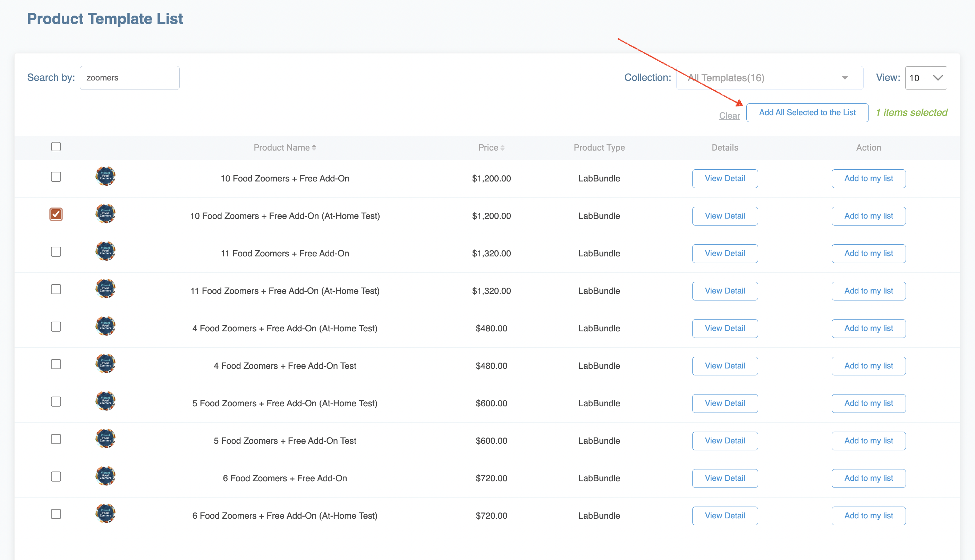Add 10 Food Zoomers (At-Home Test) to my list
Screen dimensions: 975x560
pos(868,216)
